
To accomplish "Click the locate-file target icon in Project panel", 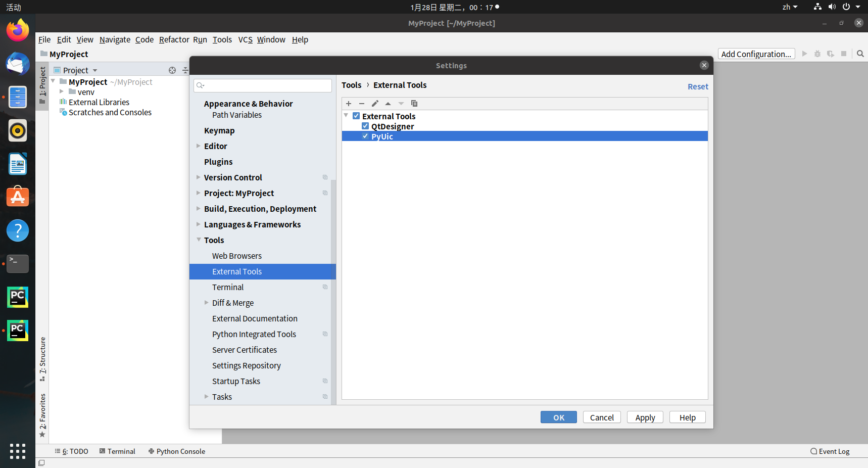I will (172, 70).
